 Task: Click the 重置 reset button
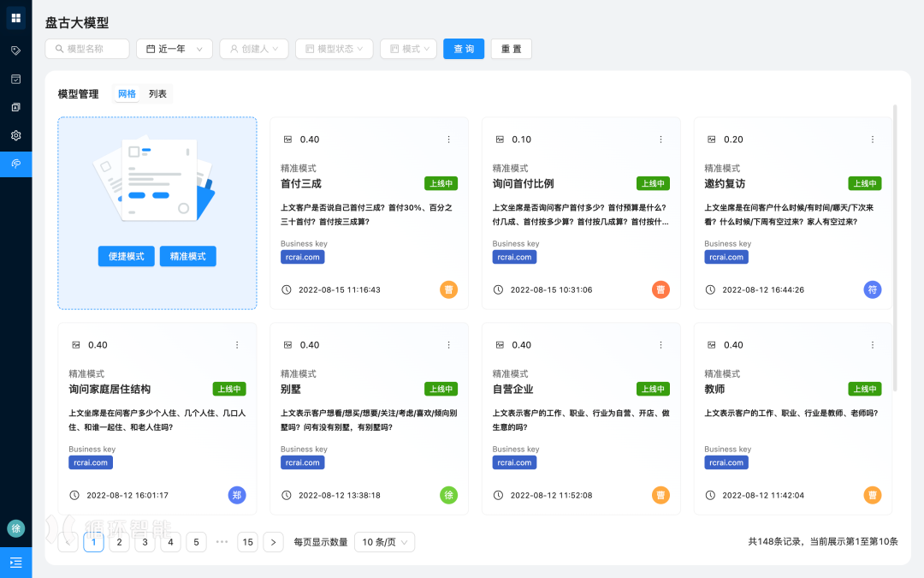(x=511, y=49)
